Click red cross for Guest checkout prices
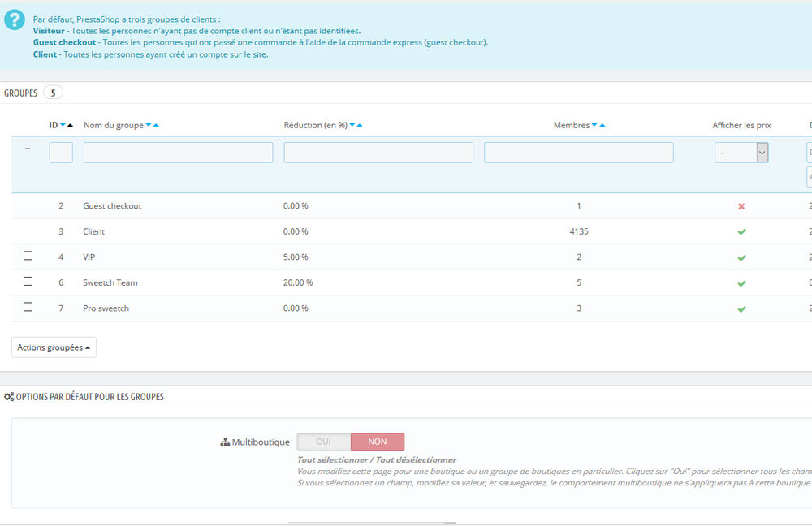The image size is (812, 526). (x=741, y=206)
